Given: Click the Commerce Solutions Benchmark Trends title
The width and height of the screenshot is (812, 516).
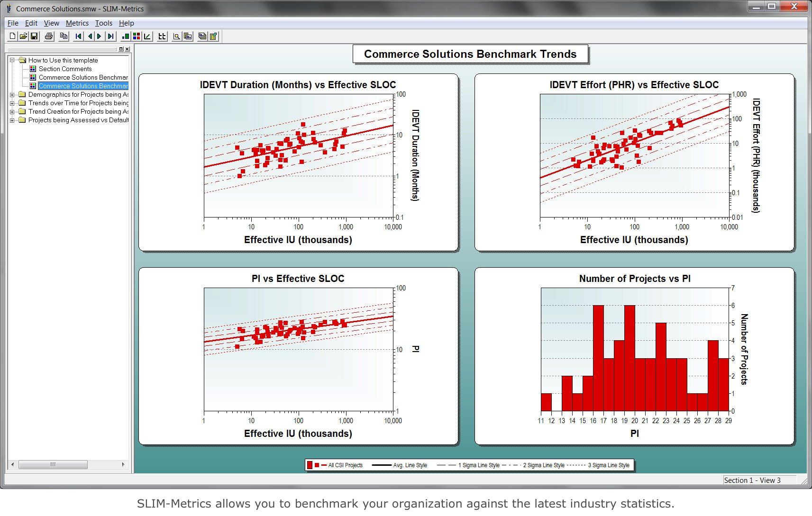Looking at the screenshot, I should coord(470,54).
